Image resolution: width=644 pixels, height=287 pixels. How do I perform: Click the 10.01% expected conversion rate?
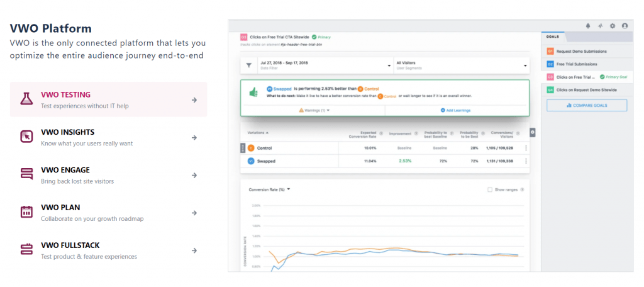[370, 148]
